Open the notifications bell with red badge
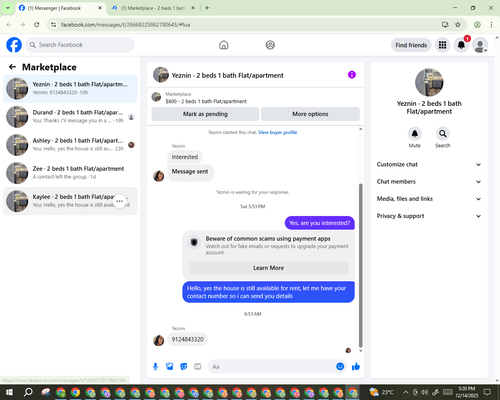The image size is (500, 400). pos(461,45)
